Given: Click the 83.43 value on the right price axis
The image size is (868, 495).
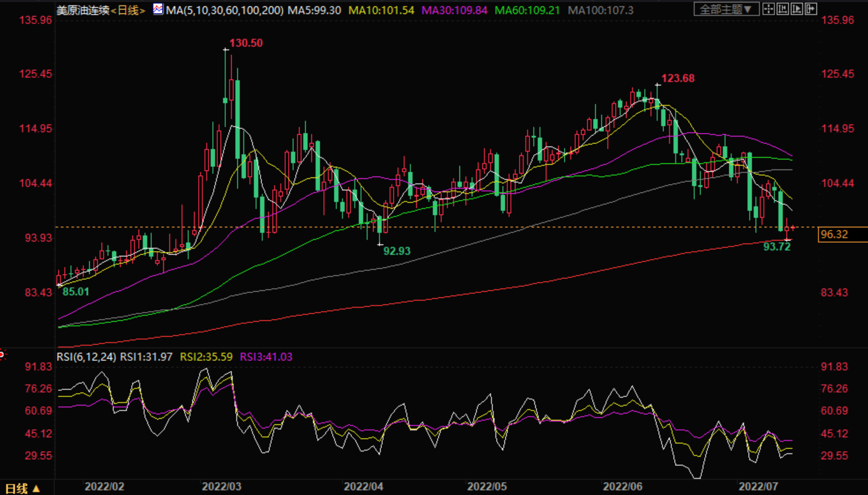Looking at the screenshot, I should (x=835, y=293).
